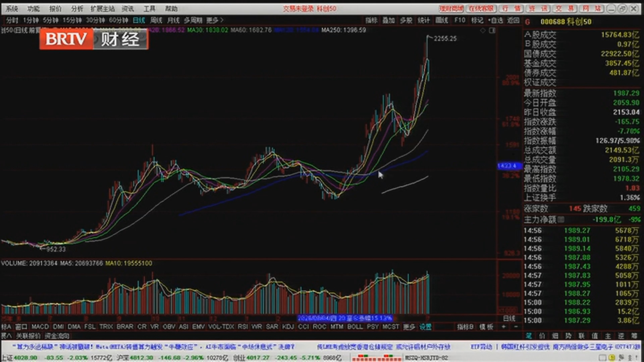The height and width of the screenshot is (362, 644).
Task: Select the 30分钟 period
Action: (95, 20)
